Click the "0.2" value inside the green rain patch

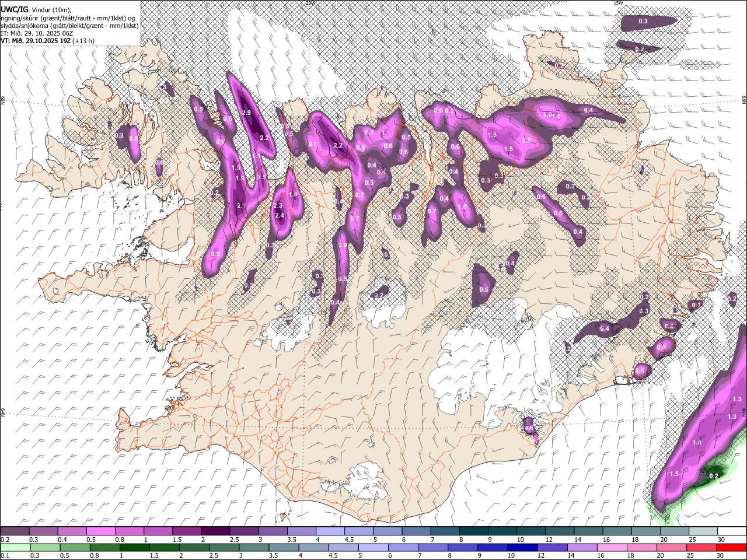tap(713, 476)
